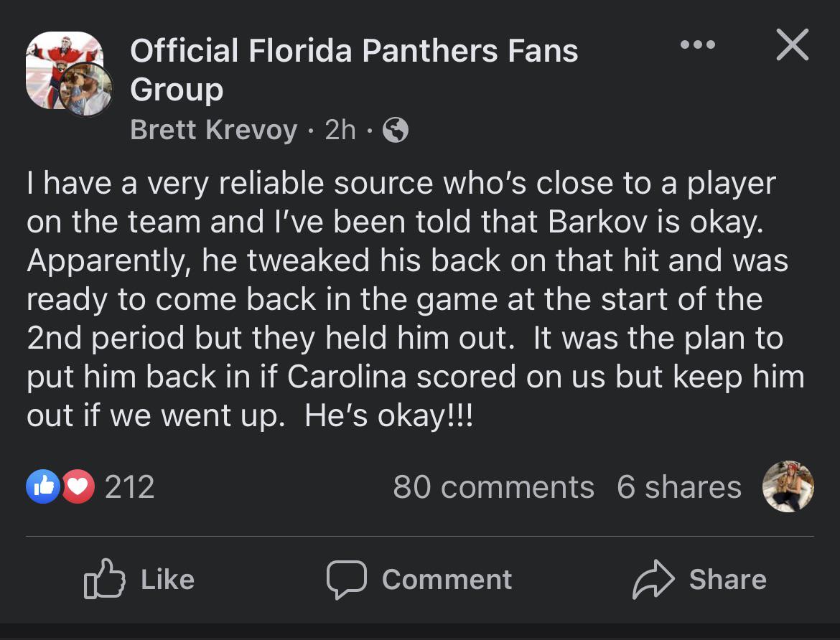The height and width of the screenshot is (640, 840).
Task: Visit Brett Krevoy's profile
Action: click(x=213, y=130)
